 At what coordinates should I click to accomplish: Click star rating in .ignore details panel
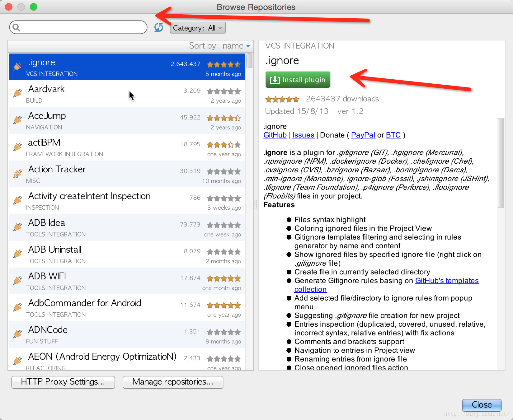[282, 99]
